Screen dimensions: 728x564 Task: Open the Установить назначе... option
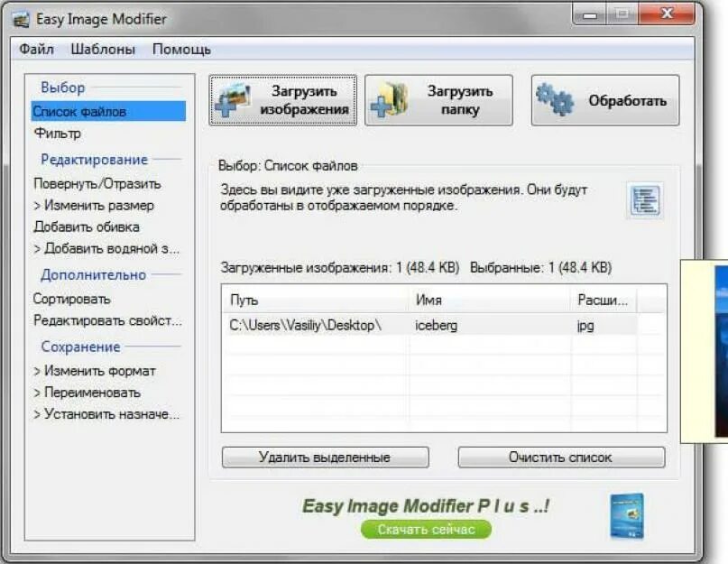click(106, 414)
